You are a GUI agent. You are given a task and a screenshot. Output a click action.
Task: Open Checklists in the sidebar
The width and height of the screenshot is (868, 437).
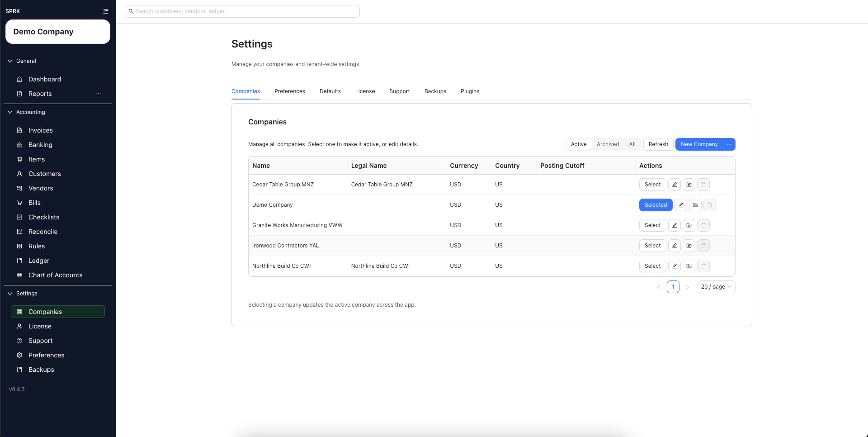[x=58, y=217]
